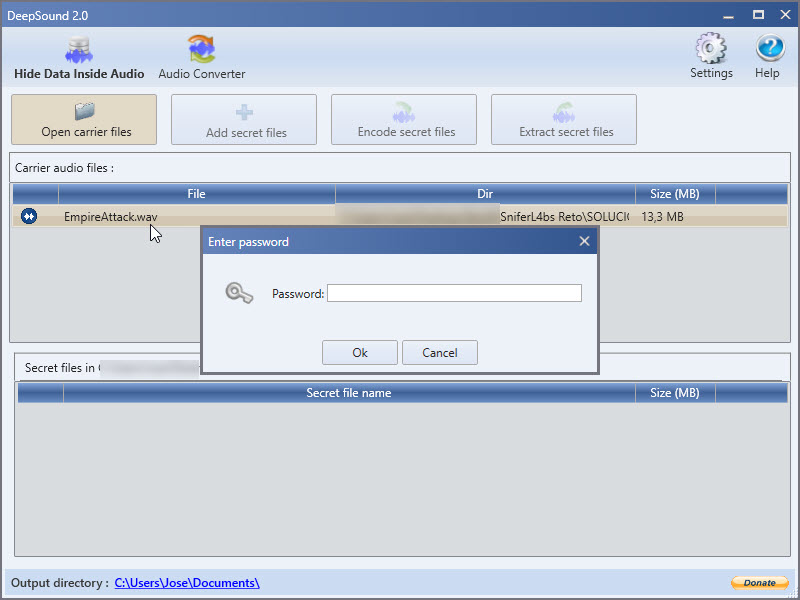800x600 pixels.
Task: Click the Donate button
Action: tap(760, 583)
